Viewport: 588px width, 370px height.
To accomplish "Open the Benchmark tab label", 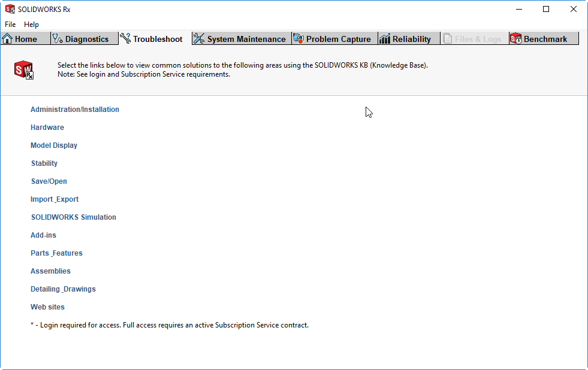I will pyautogui.click(x=545, y=39).
